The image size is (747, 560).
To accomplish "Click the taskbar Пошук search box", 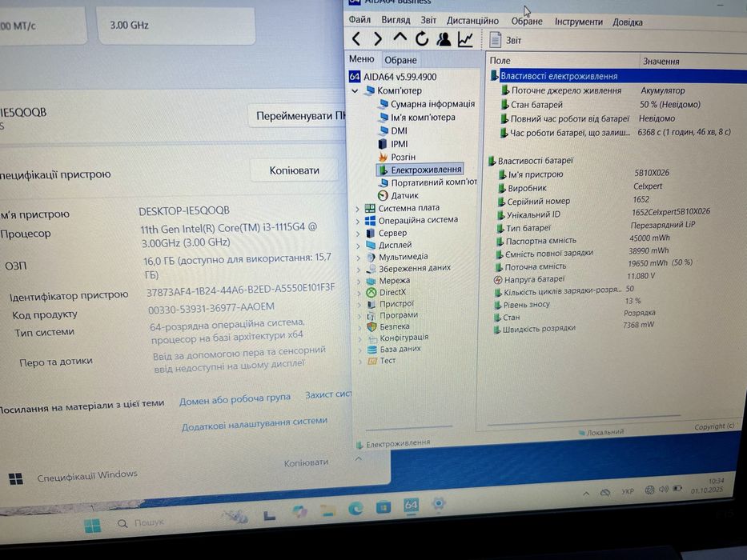I will point(141,523).
